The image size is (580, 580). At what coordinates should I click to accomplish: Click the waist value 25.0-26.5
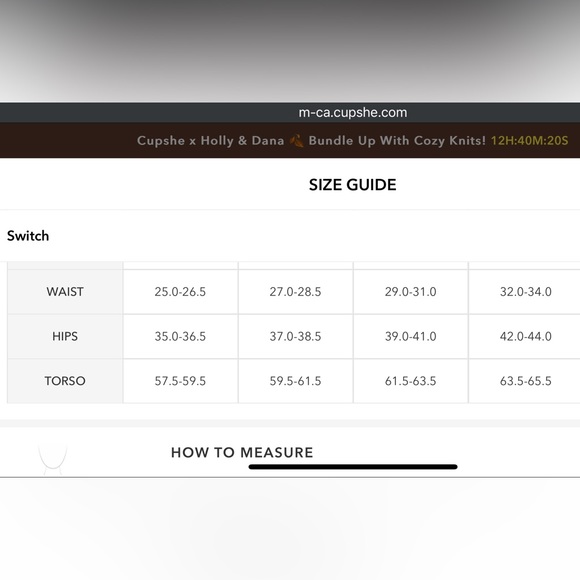click(180, 291)
